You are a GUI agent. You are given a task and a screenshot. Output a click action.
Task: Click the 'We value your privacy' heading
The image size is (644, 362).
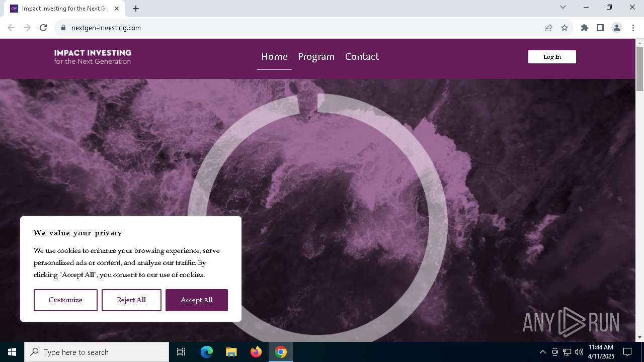[x=77, y=233]
